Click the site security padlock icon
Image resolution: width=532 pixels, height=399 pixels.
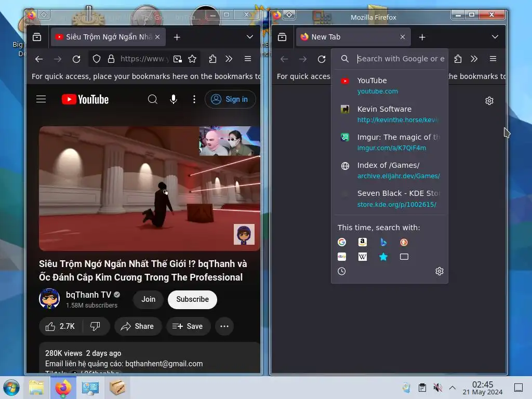pyautogui.click(x=111, y=59)
